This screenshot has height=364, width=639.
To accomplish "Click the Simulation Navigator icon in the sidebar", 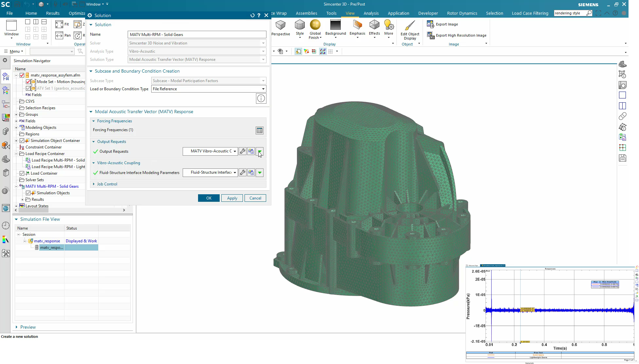I will (x=6, y=76).
